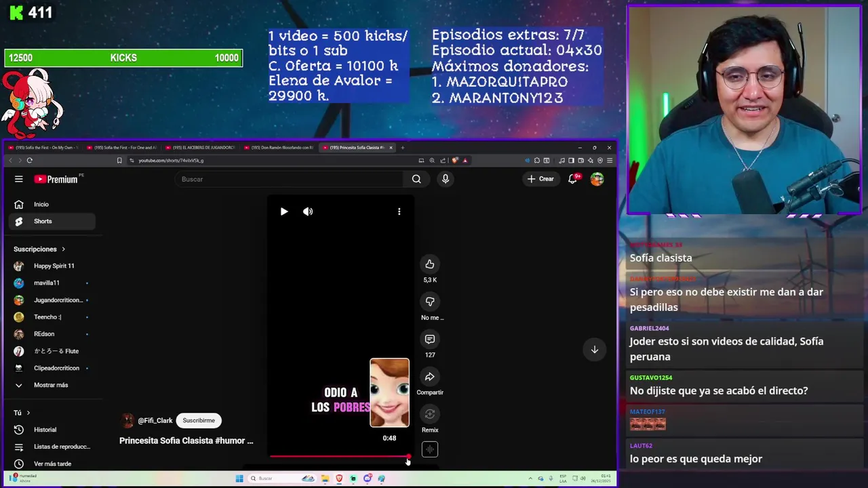Open the @Fifi_Clark channel link

point(155,420)
